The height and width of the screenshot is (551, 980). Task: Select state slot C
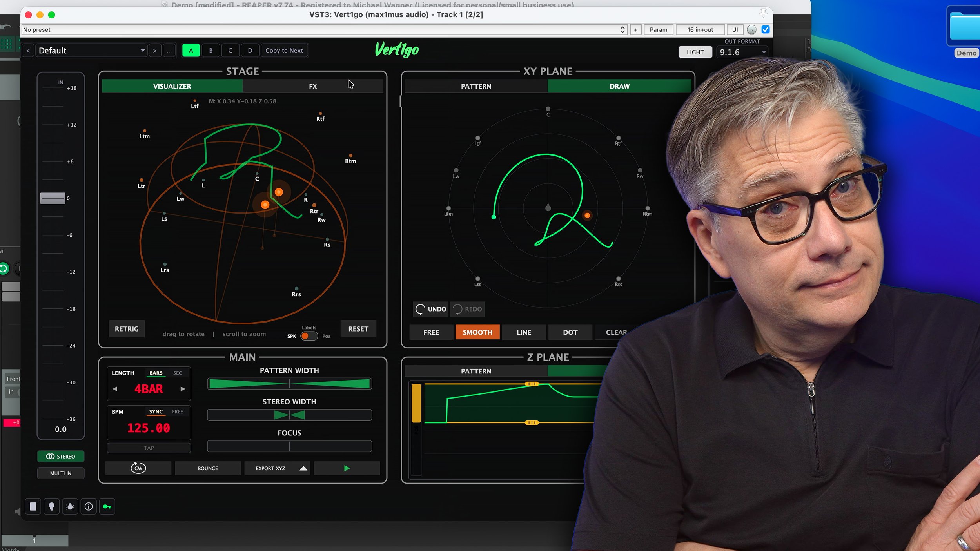coord(230,51)
